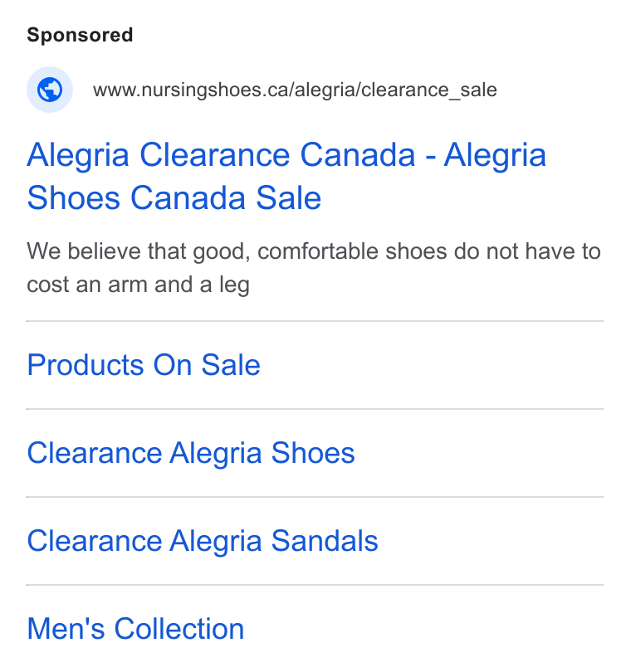631x672 pixels.
Task: Visit the Clearance Alegria Sandals sitelink
Action: pyautogui.click(x=203, y=541)
